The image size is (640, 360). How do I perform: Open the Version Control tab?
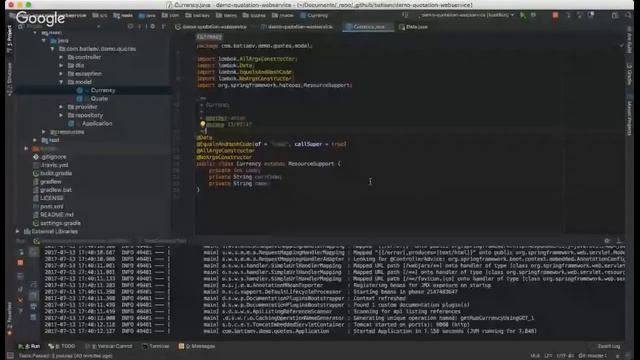pyautogui.click(x=109, y=346)
